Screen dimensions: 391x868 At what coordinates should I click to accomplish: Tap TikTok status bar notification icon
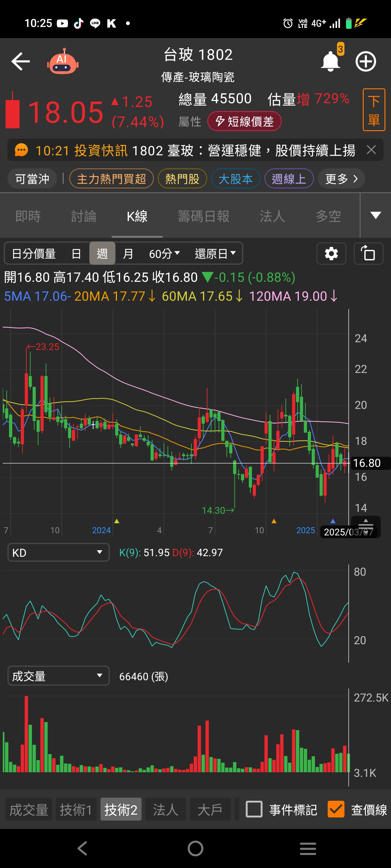point(79,23)
